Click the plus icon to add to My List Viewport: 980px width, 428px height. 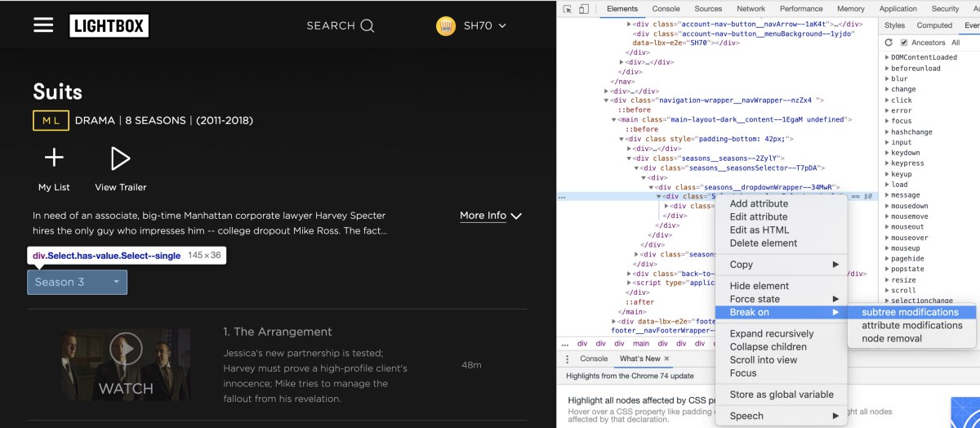[x=54, y=158]
